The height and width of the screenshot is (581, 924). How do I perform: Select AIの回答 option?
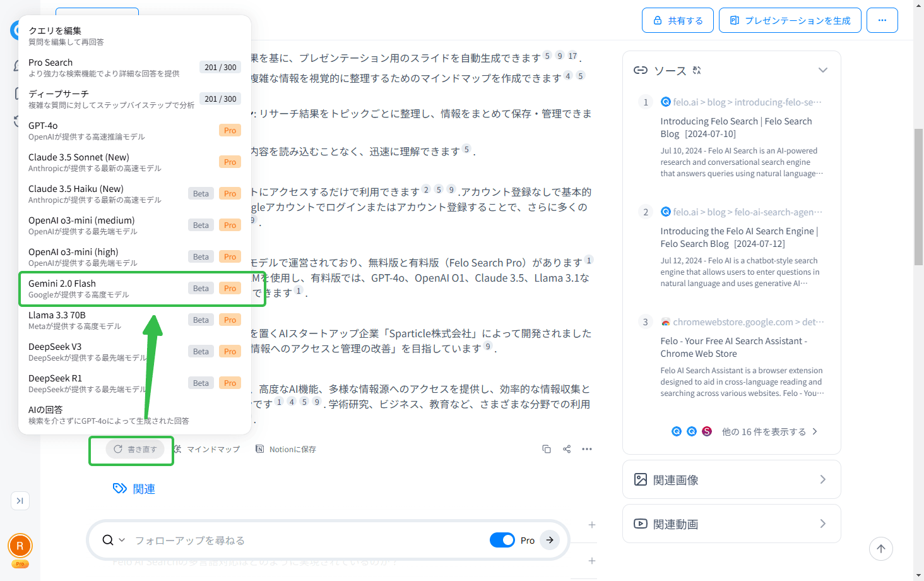134,415
